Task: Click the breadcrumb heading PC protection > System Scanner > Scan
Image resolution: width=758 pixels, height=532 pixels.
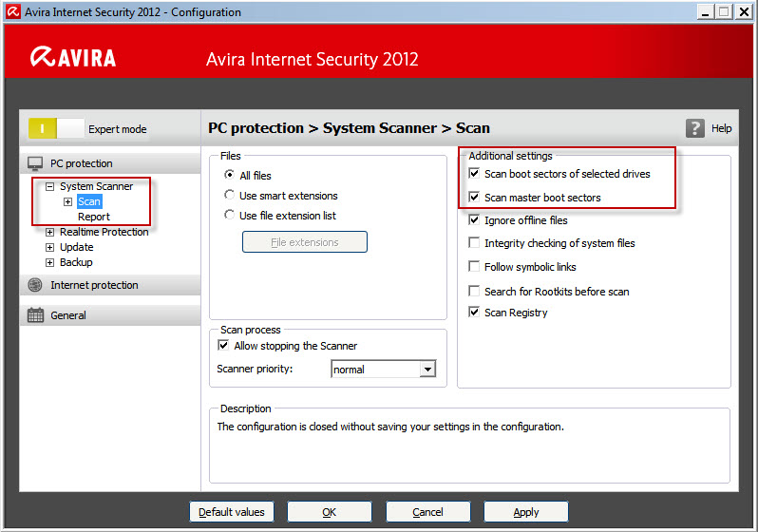Action: (x=349, y=128)
